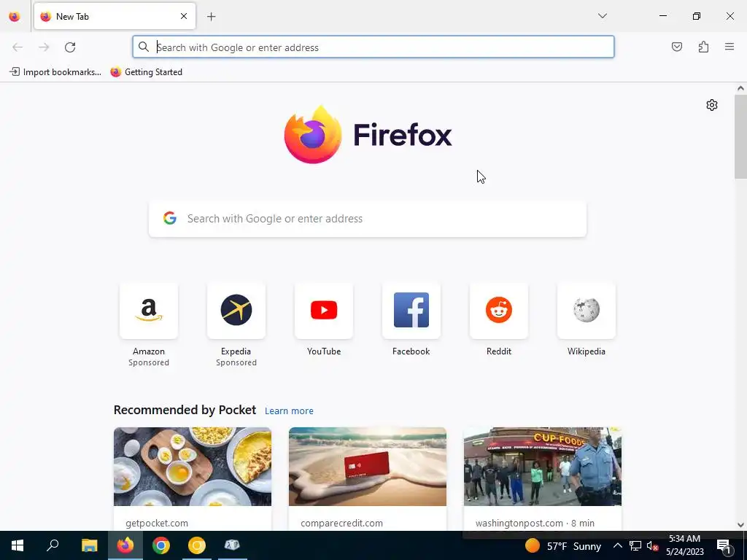
Task: Click magnifier icon in address bar
Action: click(144, 47)
